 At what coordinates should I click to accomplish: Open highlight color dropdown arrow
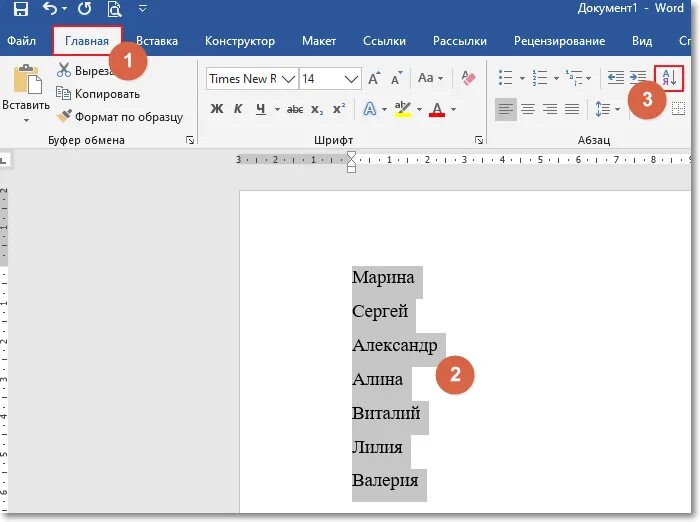coord(419,109)
